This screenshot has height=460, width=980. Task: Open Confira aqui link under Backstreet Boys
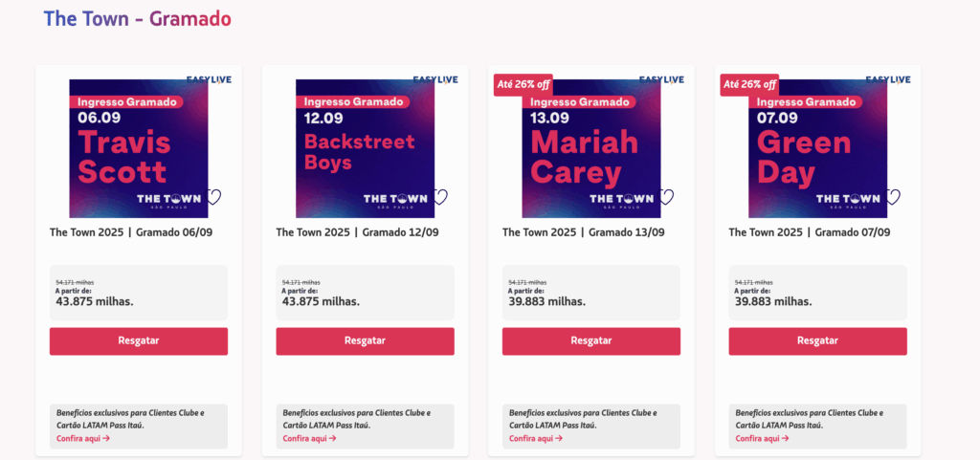pyautogui.click(x=309, y=439)
